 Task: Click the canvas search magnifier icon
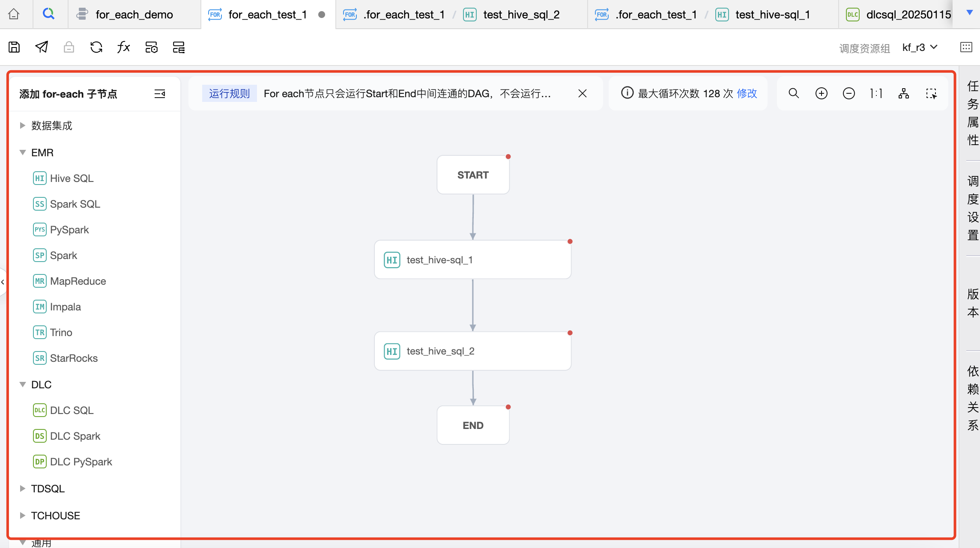794,93
